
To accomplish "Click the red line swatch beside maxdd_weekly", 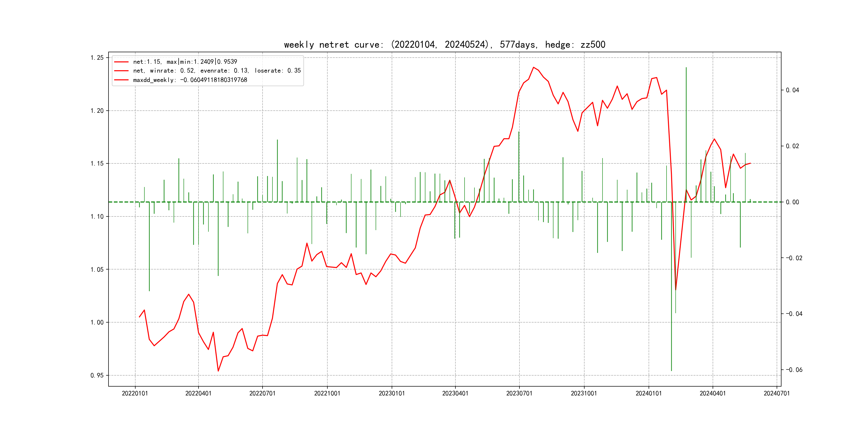I will point(121,80).
